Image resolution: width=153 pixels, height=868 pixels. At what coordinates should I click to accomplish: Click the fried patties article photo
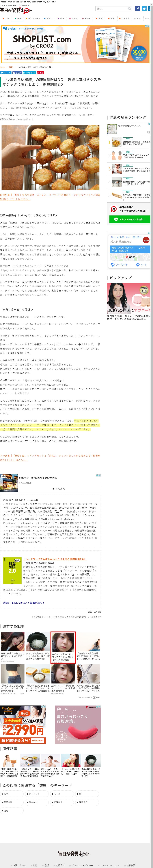pos(50,157)
